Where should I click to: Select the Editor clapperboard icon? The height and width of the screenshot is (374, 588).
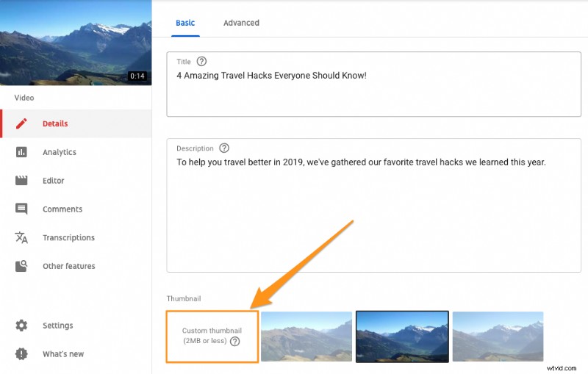(21, 181)
